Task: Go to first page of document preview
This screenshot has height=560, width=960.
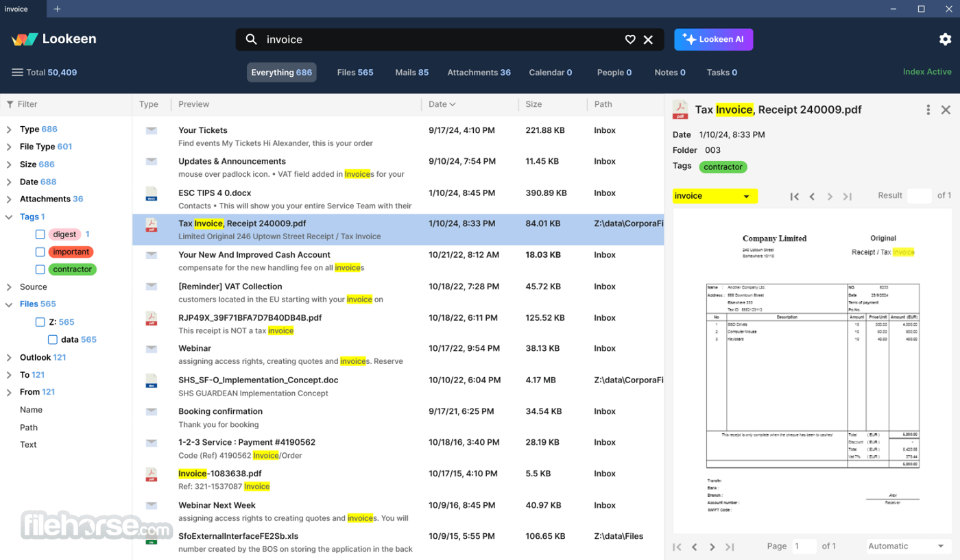Action: coord(677,546)
